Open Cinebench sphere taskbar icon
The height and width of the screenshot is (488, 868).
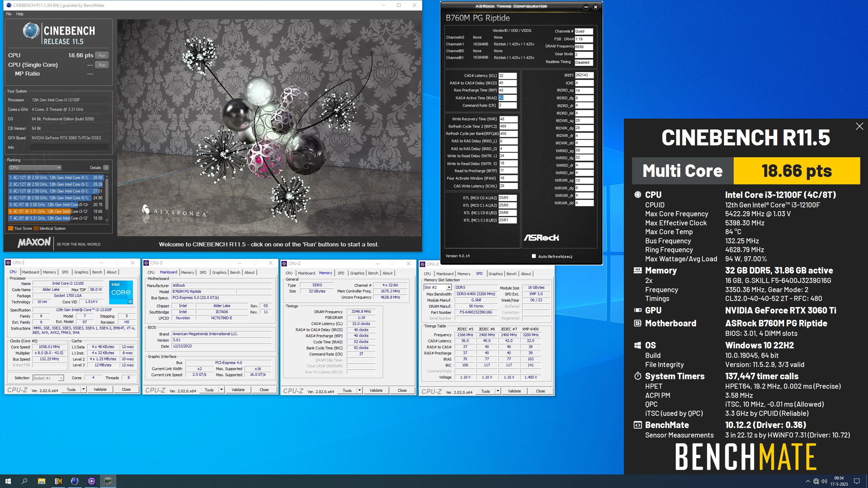75,481
